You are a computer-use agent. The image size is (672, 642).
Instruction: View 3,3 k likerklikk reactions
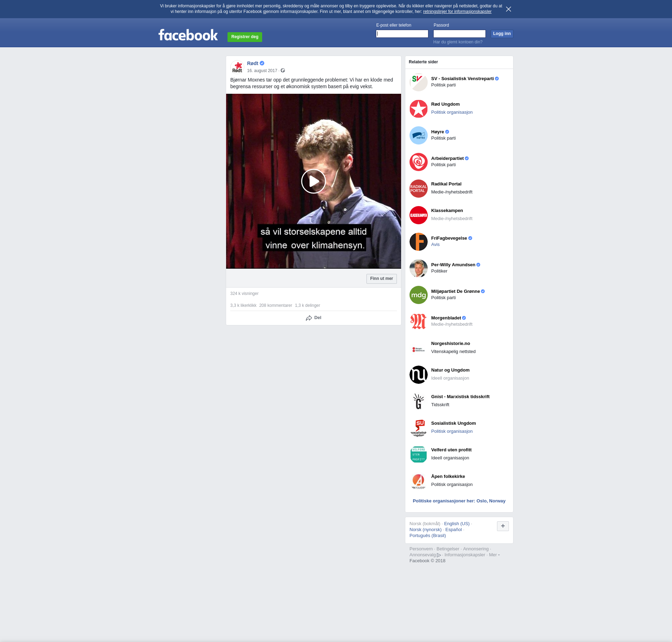(x=243, y=305)
